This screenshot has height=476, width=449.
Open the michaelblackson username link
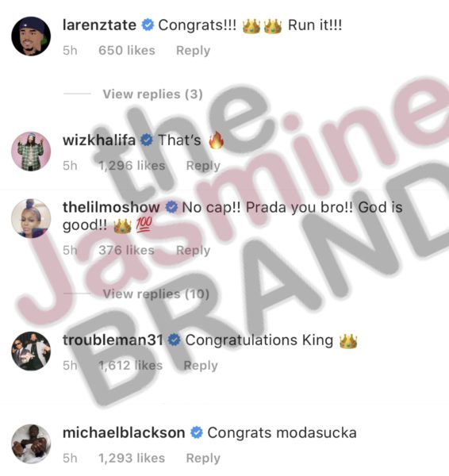click(124, 432)
